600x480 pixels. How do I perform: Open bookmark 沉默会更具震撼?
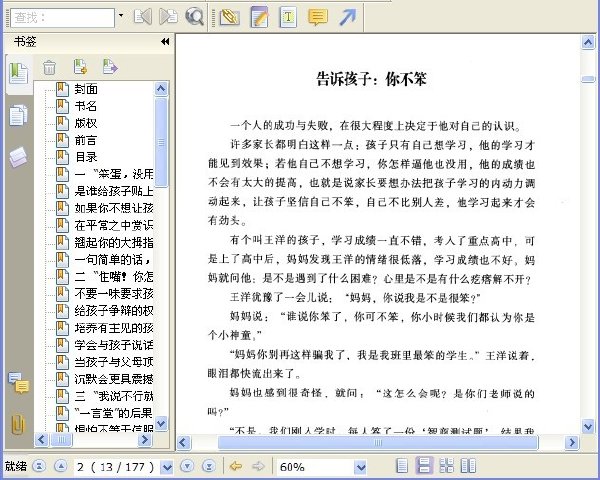114,379
